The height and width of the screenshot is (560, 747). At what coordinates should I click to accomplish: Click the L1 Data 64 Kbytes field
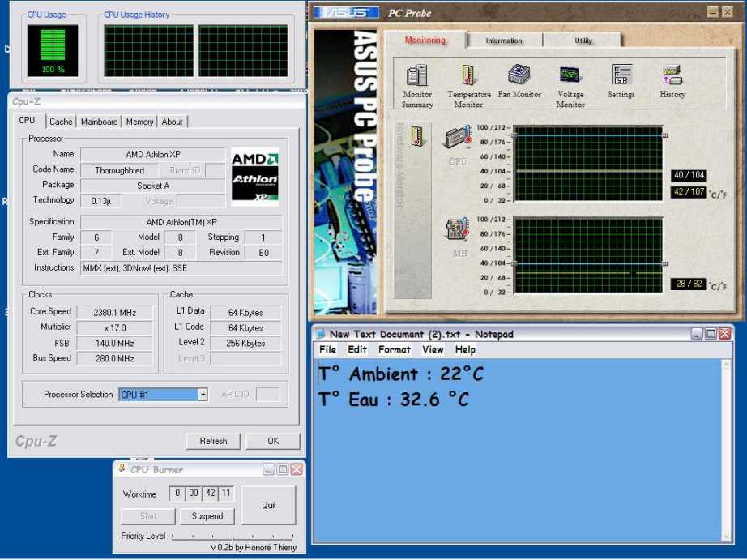(x=245, y=313)
